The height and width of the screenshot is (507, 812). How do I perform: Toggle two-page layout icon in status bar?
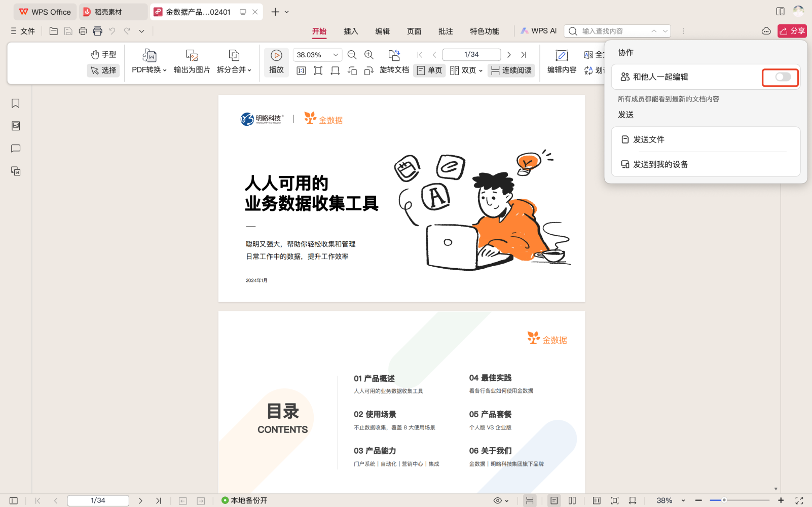point(572,500)
